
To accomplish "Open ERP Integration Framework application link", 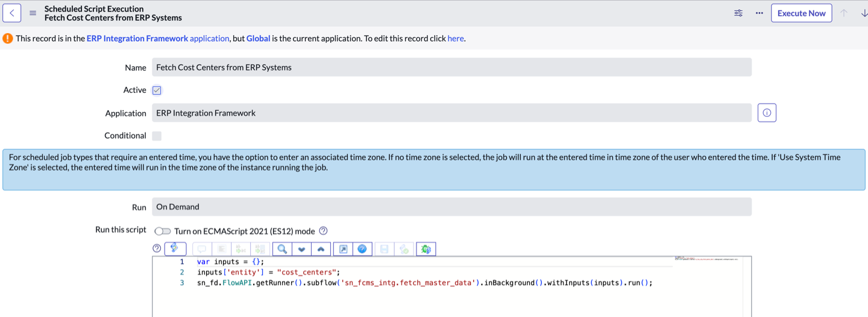I will pos(158,38).
